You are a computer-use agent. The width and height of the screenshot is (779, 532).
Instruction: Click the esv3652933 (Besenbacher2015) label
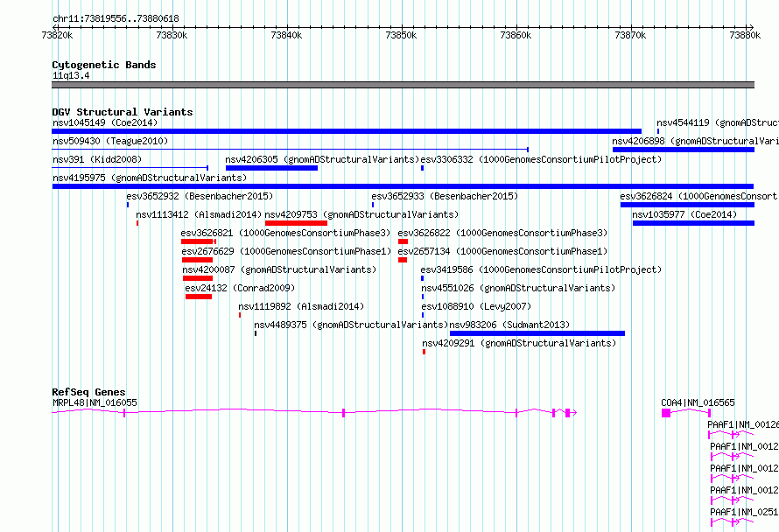(x=445, y=196)
